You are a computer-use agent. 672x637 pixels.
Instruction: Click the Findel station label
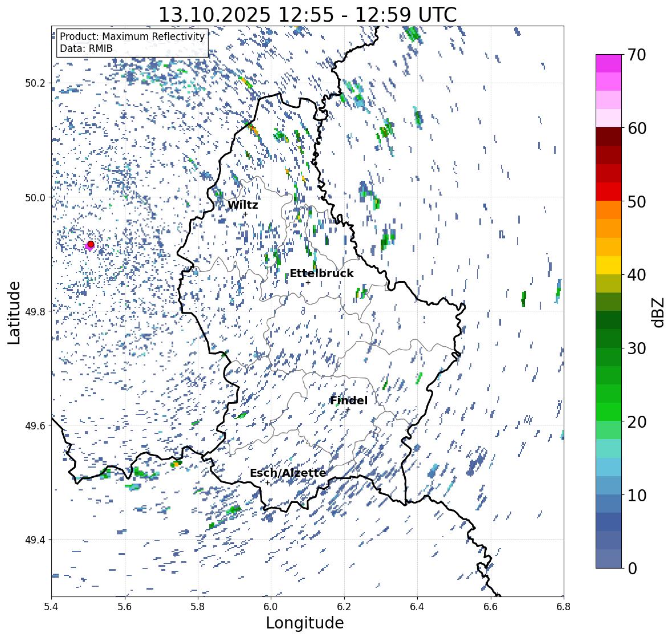pyautogui.click(x=348, y=400)
